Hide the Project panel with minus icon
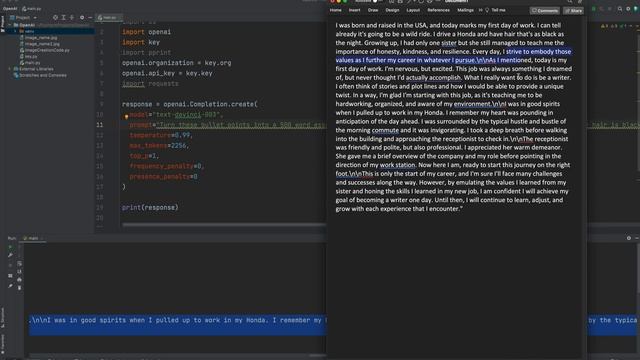Image resolution: width=640 pixels, height=360 pixels. pos(90,18)
